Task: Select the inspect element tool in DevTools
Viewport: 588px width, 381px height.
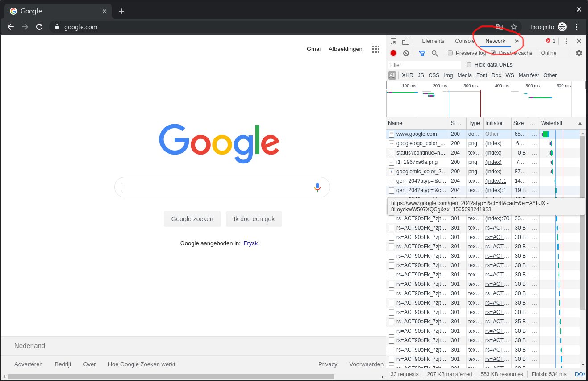Action: (394, 41)
